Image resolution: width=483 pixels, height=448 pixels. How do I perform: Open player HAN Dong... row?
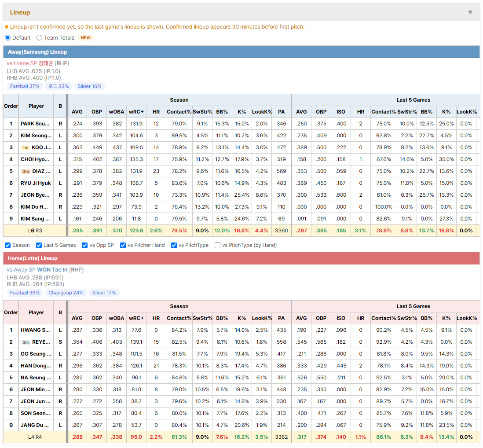(36, 366)
